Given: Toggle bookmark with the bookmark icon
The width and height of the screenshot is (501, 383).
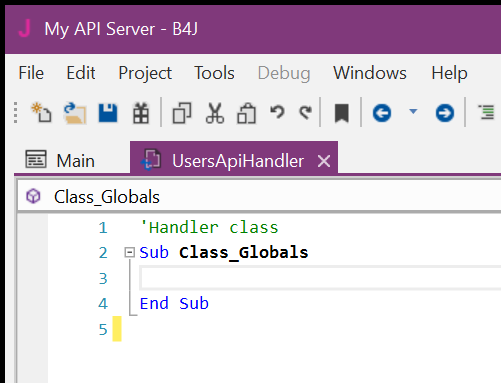Looking at the screenshot, I should pyautogui.click(x=342, y=113).
